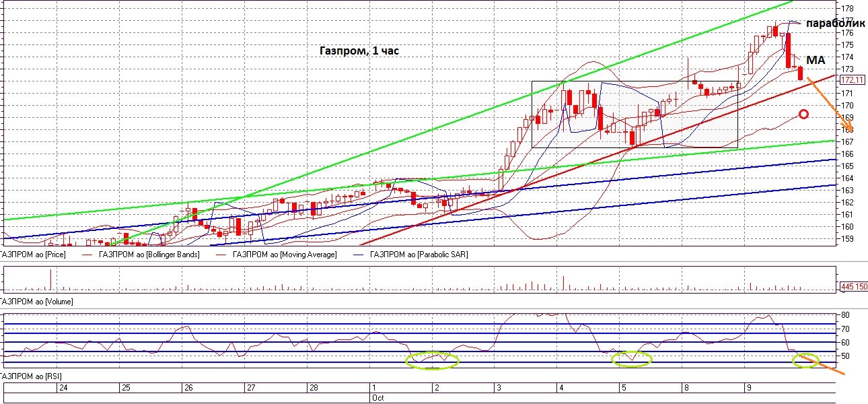The width and height of the screenshot is (868, 404).
Task: Click the Oct month label on time axis
Action: tap(377, 398)
